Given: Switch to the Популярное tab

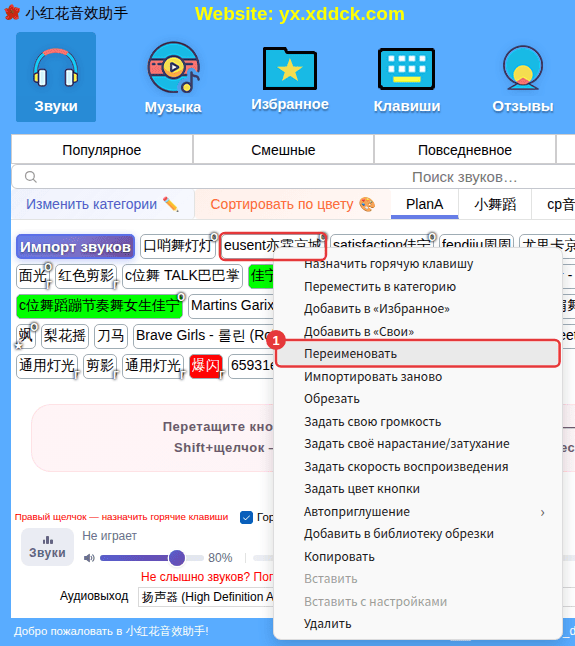Looking at the screenshot, I should click(102, 150).
